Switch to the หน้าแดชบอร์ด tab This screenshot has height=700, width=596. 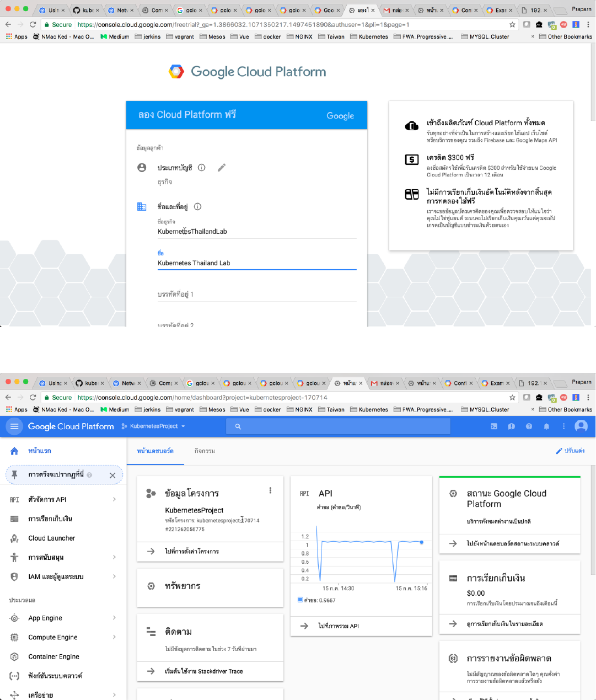coord(155,451)
